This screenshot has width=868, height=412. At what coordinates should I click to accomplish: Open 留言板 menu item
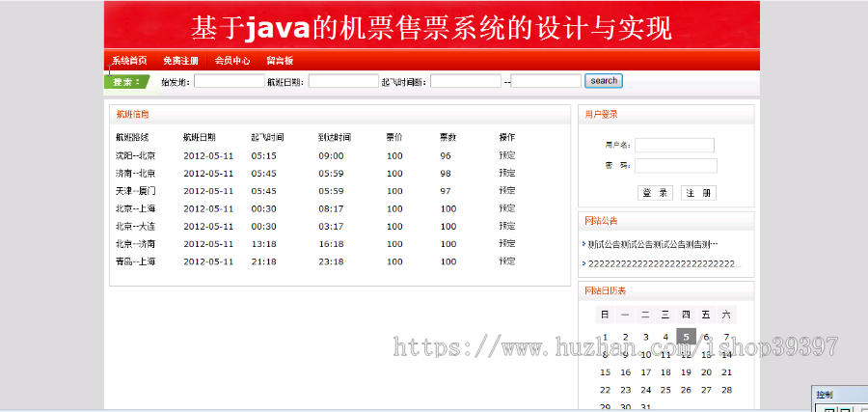click(x=280, y=61)
